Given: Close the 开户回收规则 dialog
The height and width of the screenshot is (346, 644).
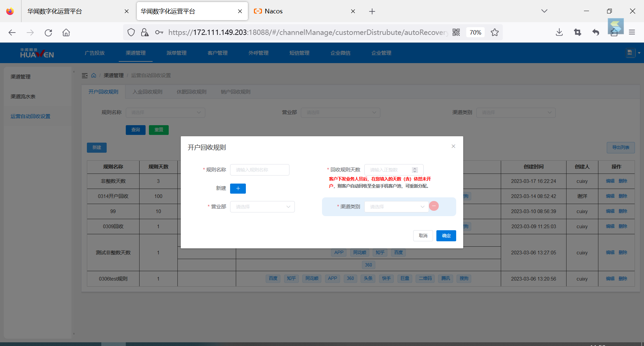Looking at the screenshot, I should pos(453,146).
